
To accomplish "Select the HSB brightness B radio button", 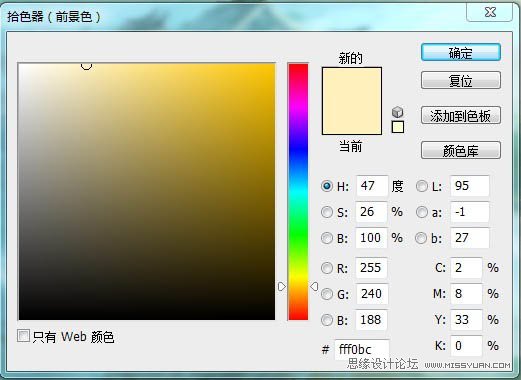I will 327,238.
